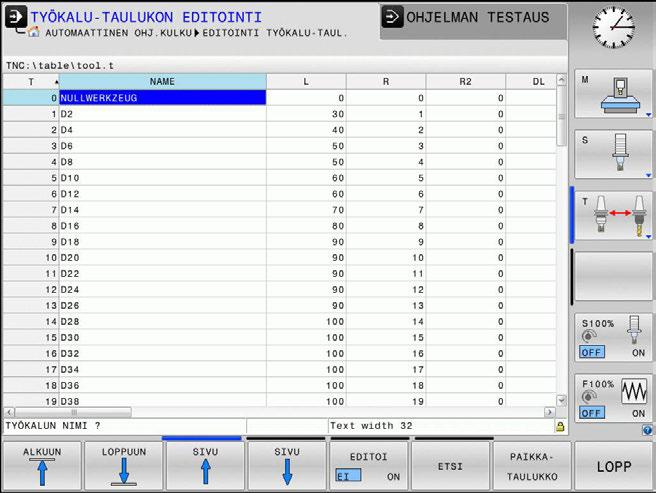The width and height of the screenshot is (656, 493).
Task: Click row number 17 in T column
Action: point(31,370)
